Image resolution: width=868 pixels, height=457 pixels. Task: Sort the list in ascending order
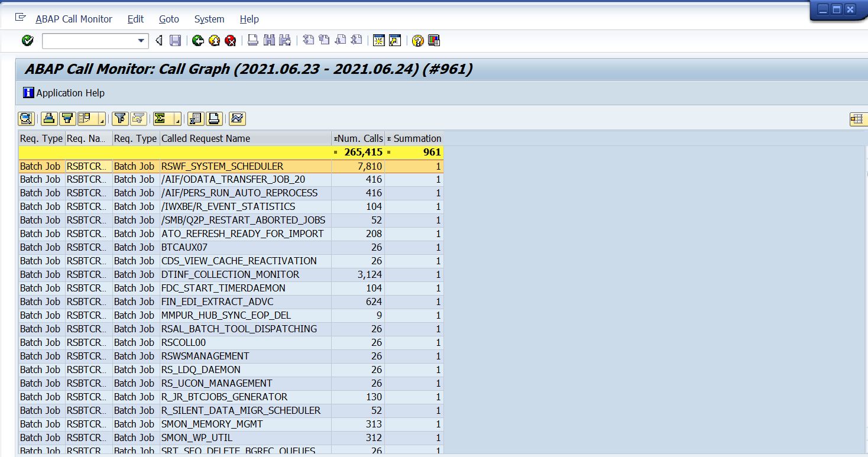48,118
